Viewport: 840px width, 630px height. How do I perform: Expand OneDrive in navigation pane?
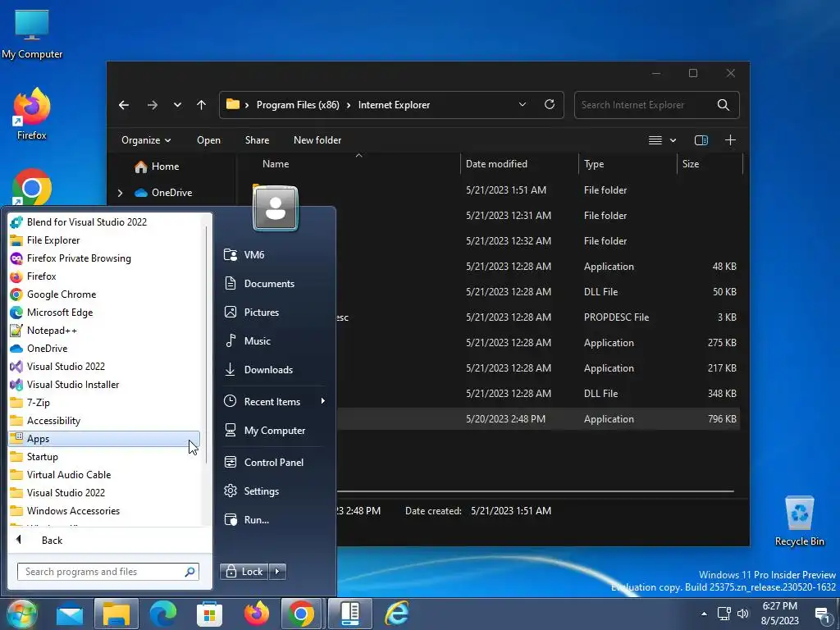120,193
